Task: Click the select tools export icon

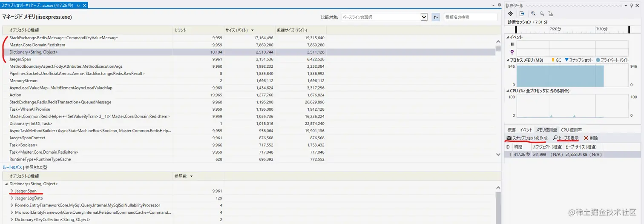Action: click(522, 14)
